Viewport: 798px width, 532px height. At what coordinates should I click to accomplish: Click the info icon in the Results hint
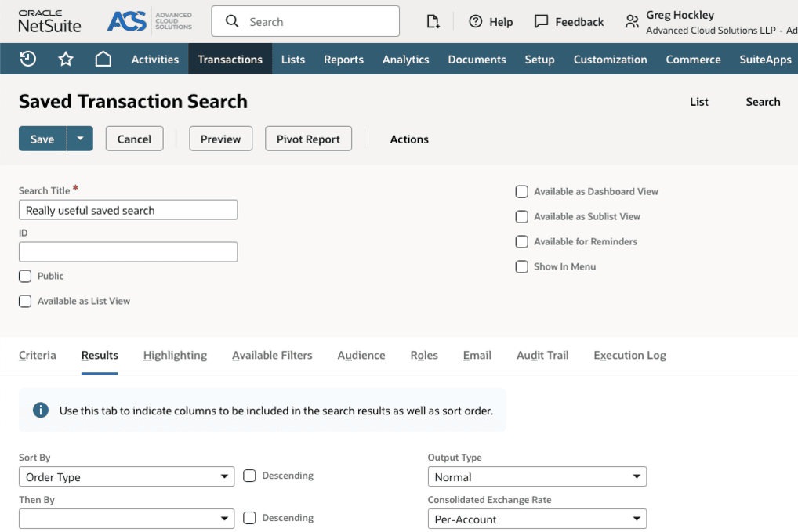click(x=41, y=410)
